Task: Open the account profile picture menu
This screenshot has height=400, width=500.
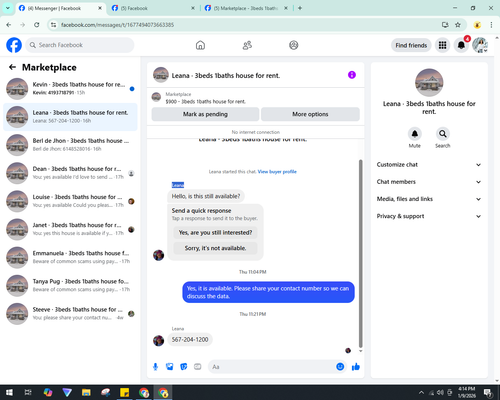Action: (480, 45)
